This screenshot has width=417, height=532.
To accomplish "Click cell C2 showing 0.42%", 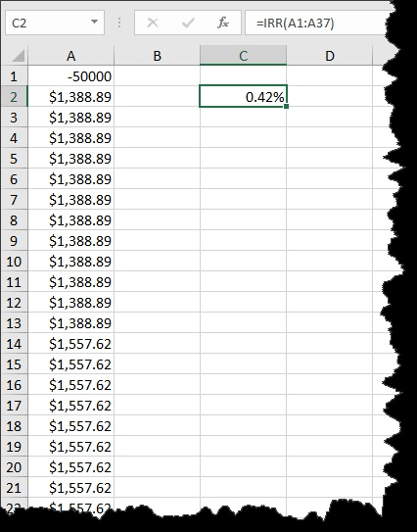I will (243, 97).
